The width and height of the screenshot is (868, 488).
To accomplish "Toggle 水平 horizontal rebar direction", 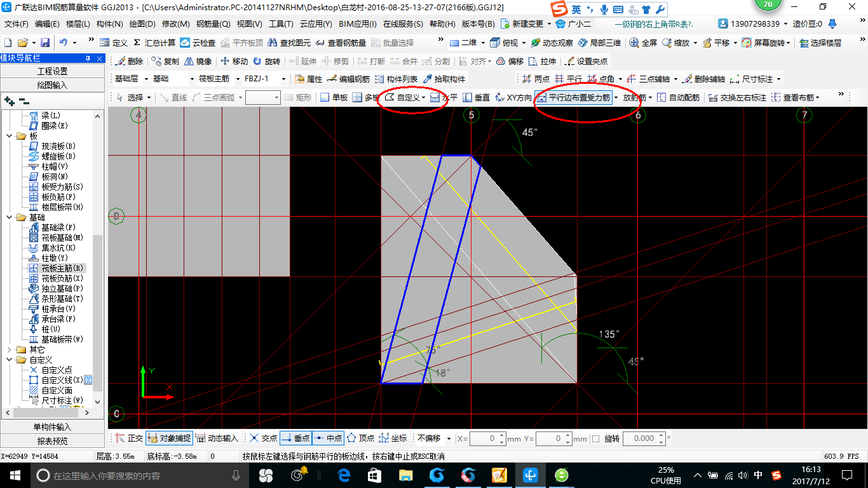I will point(444,97).
